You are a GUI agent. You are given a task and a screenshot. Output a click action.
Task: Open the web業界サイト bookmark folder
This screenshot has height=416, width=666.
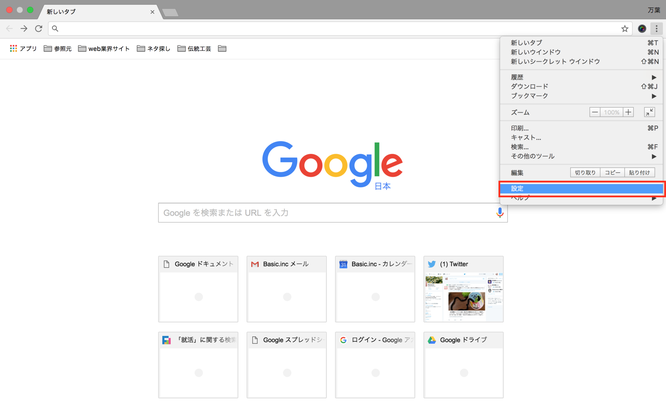104,48
